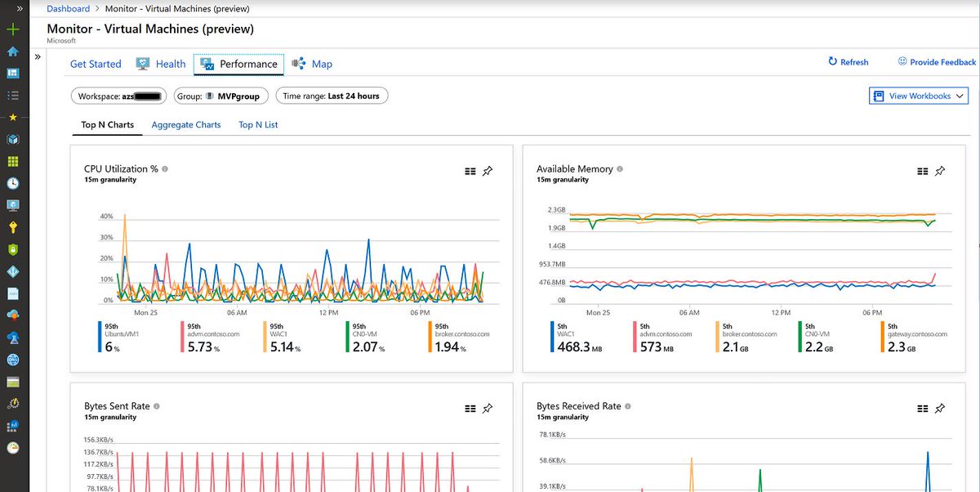Switch to Aggregate Charts tab
The width and height of the screenshot is (980, 492).
(186, 125)
